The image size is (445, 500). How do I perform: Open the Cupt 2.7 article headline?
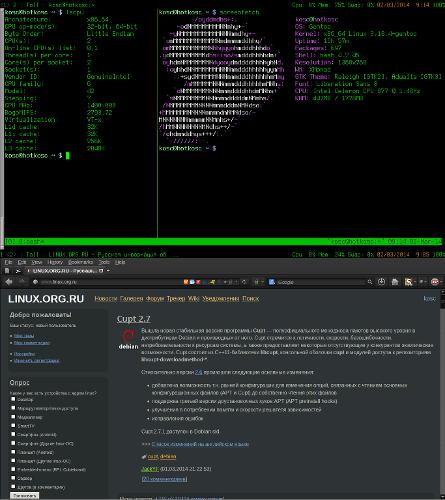pyautogui.click(x=133, y=319)
